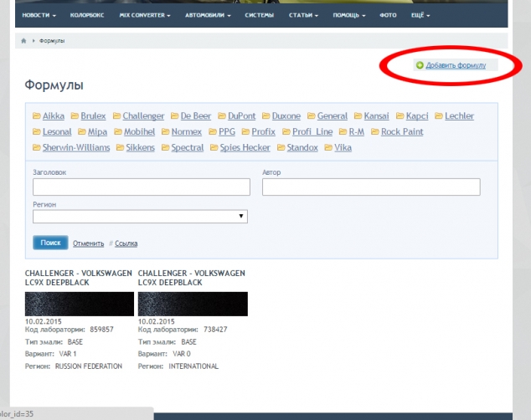This screenshot has width=531, height=420.
Task: Open the Помощь dropdown menu
Action: point(348,15)
